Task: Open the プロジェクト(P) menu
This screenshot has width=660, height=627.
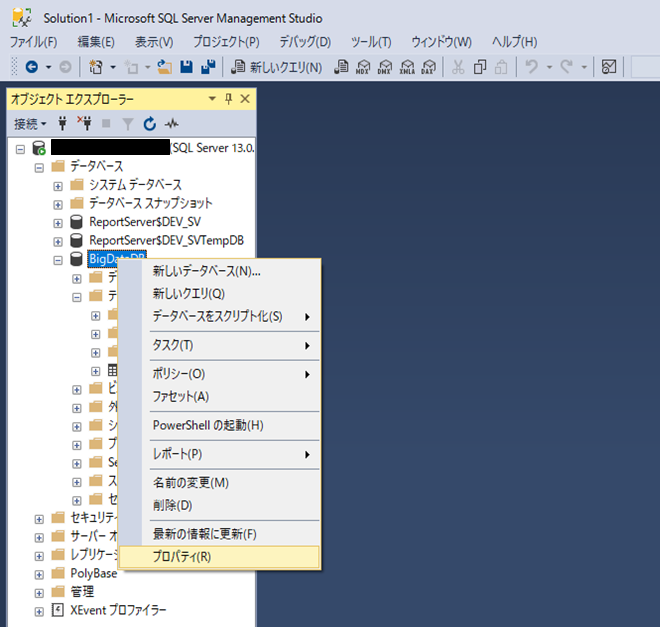Action: 226,42
